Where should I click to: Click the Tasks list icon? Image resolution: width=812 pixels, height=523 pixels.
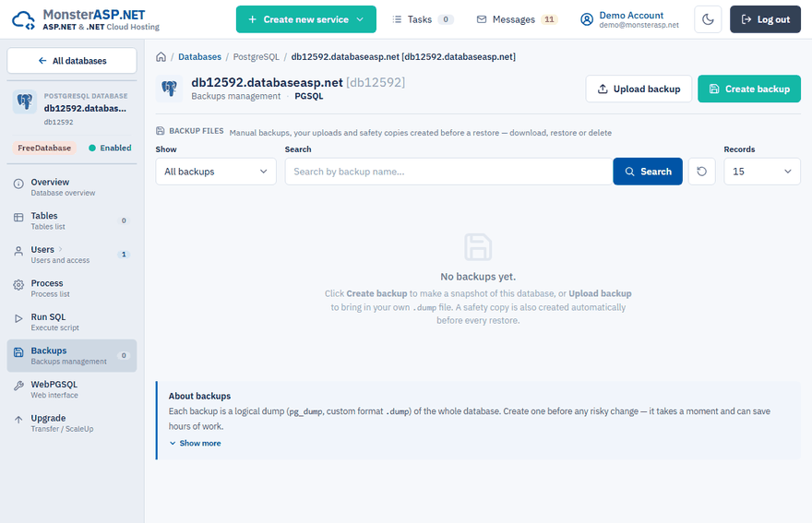click(397, 19)
